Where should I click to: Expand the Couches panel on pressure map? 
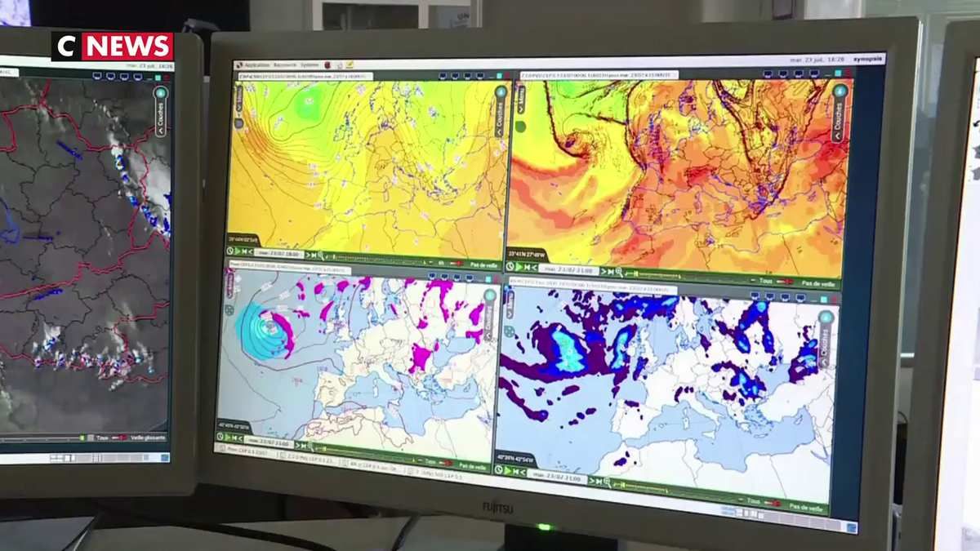tap(488, 320)
